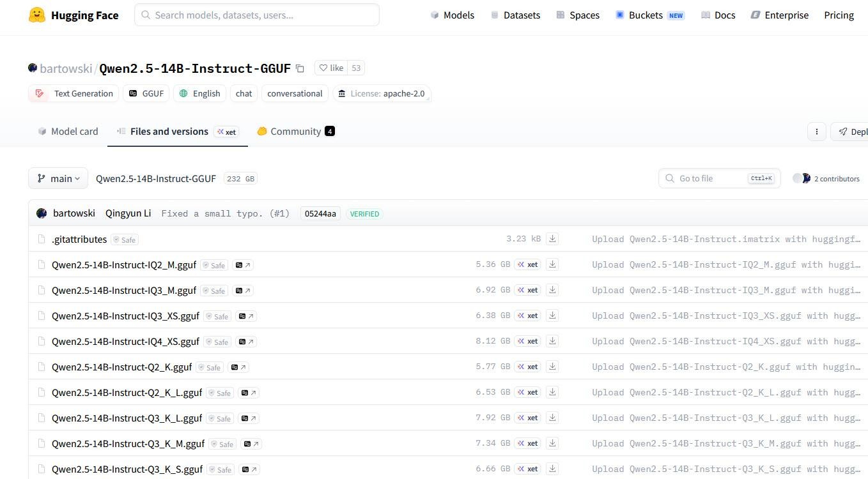Open the Docs page
The width and height of the screenshot is (868, 479).
718,15
